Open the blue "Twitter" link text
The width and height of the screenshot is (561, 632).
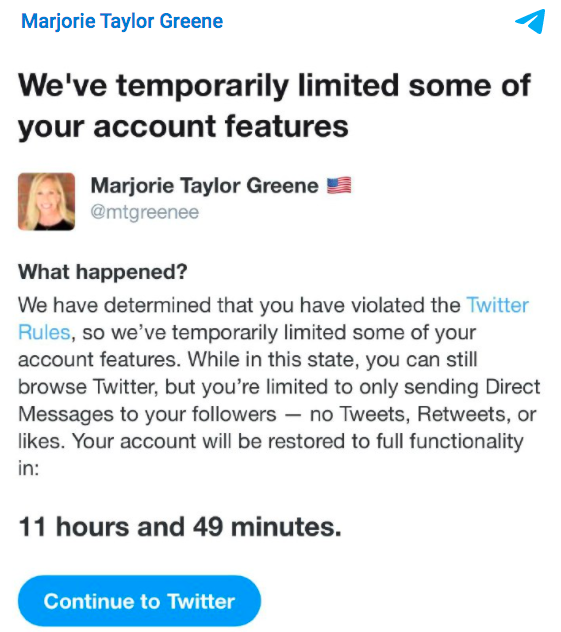tap(497, 305)
